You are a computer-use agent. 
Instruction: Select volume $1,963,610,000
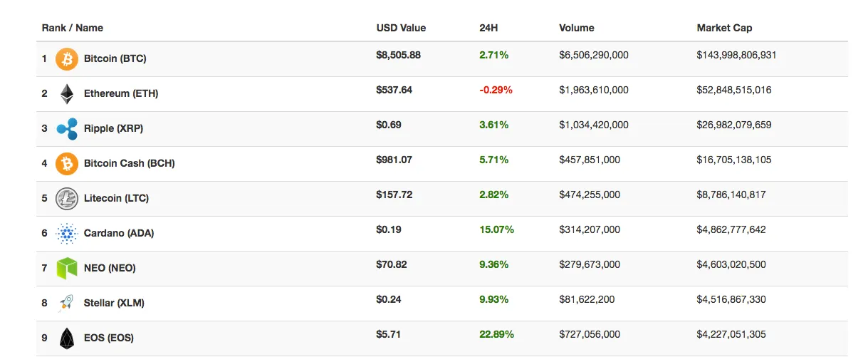[x=594, y=90]
